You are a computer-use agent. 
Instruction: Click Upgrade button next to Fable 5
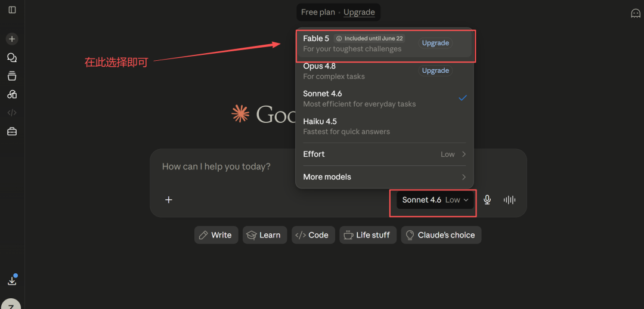coord(435,43)
